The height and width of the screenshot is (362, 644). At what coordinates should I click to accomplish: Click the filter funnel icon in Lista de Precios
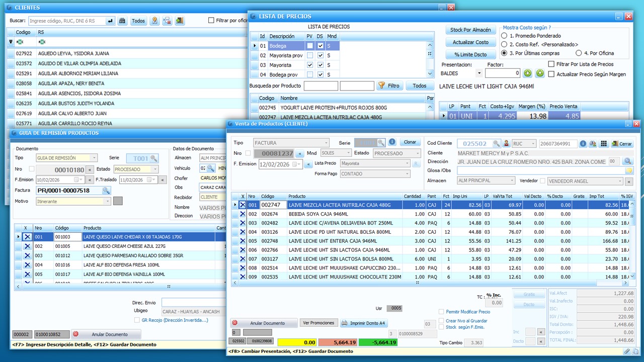coord(381,85)
